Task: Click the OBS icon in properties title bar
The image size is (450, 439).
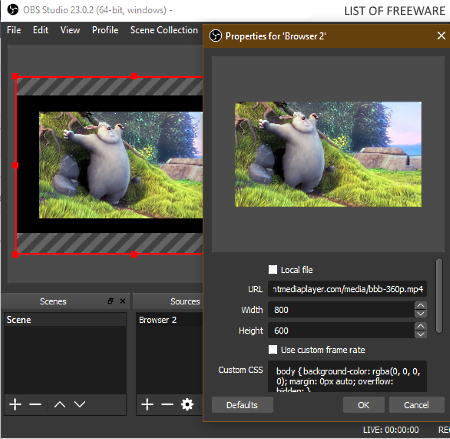Action: 215,36
